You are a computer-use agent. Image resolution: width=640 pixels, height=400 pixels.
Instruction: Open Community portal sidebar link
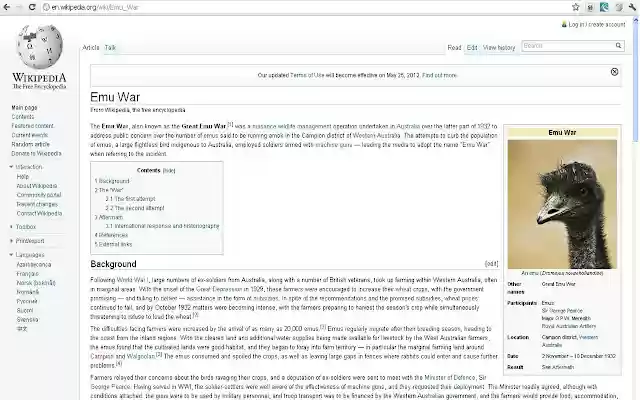[x=39, y=195]
